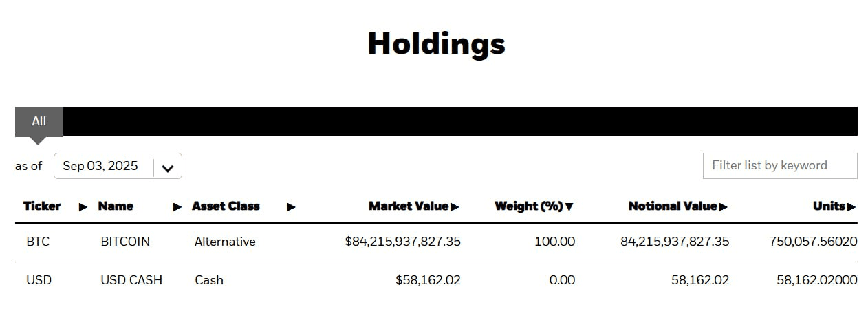Viewport: 868px width, 318px height.
Task: Expand the as-of date chevron
Action: point(168,167)
